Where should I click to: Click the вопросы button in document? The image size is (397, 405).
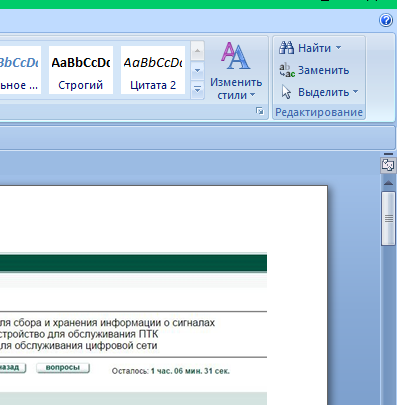pos(63,368)
